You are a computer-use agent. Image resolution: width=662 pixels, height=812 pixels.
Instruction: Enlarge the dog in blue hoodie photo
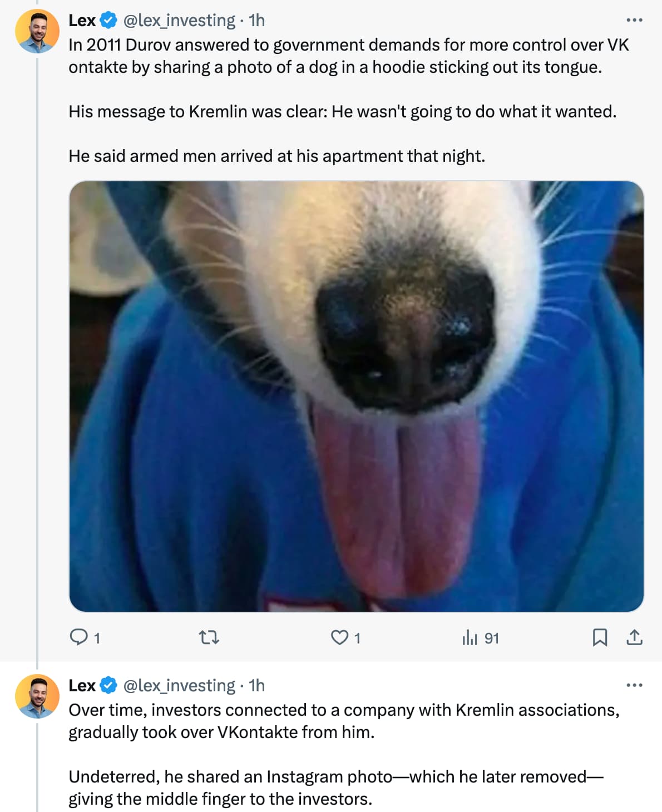coord(356,396)
